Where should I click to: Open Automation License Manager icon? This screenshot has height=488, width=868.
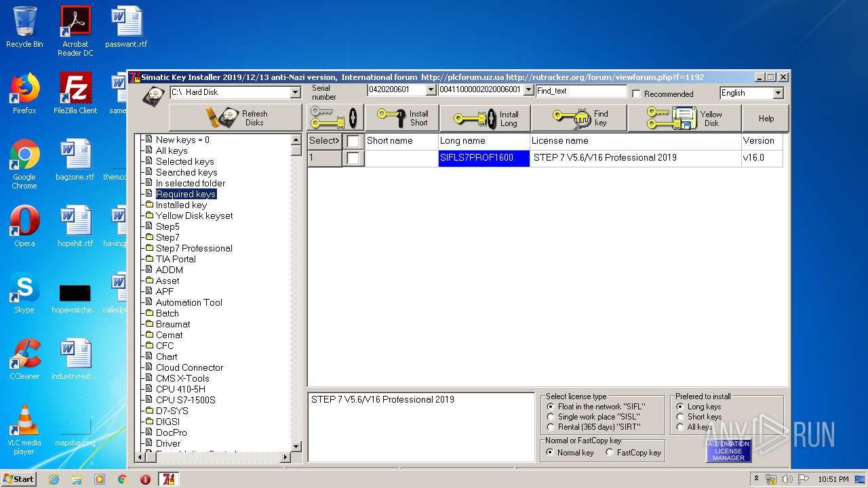pos(728,451)
